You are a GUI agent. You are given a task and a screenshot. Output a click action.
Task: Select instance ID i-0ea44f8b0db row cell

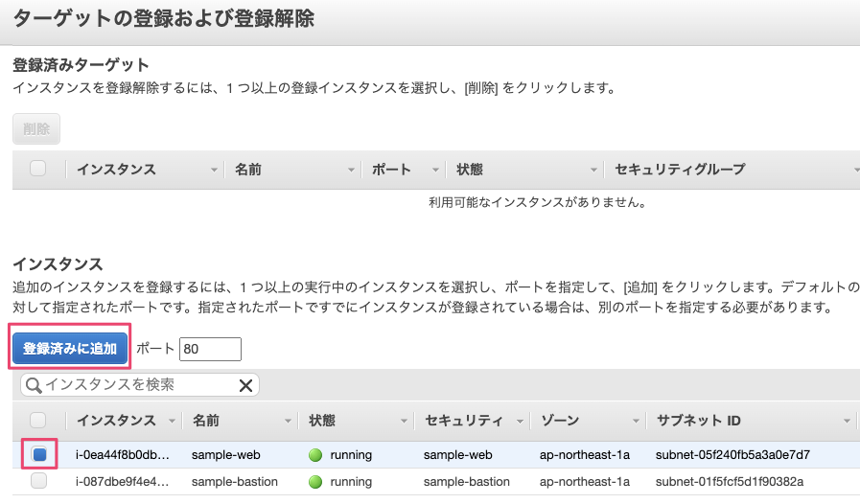point(123,454)
